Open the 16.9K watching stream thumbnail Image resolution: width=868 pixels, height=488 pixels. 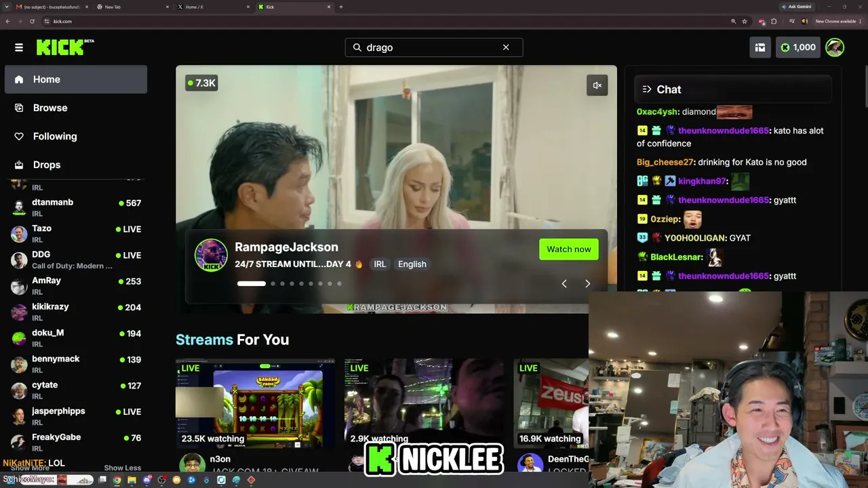[551, 403]
